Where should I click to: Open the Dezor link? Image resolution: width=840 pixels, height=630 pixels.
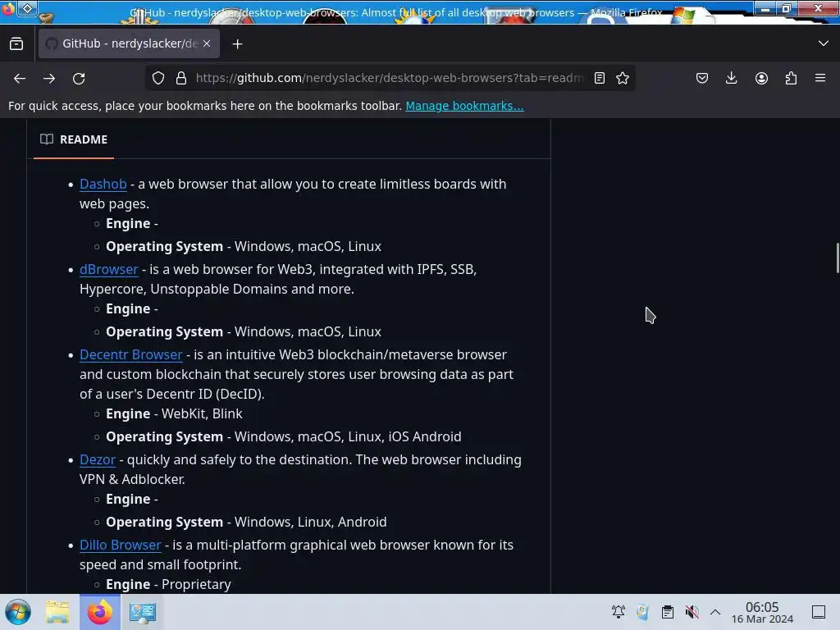tap(98, 459)
